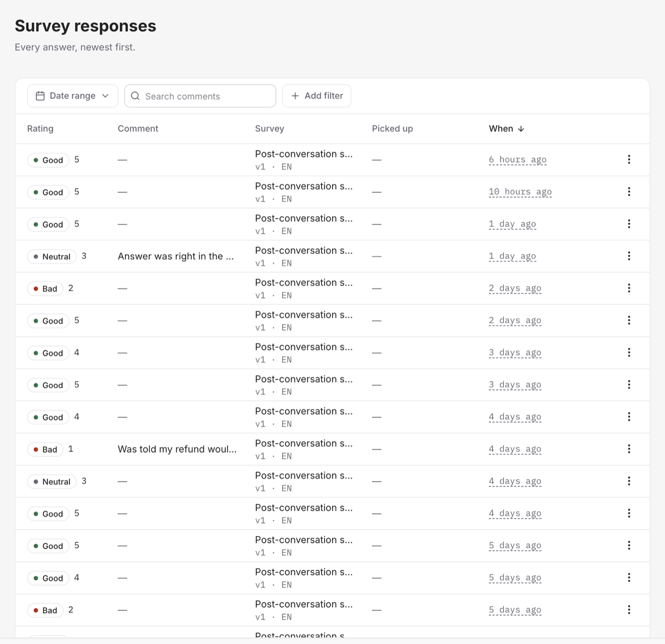
Task: Click the Picked up column header
Action: [392, 129]
